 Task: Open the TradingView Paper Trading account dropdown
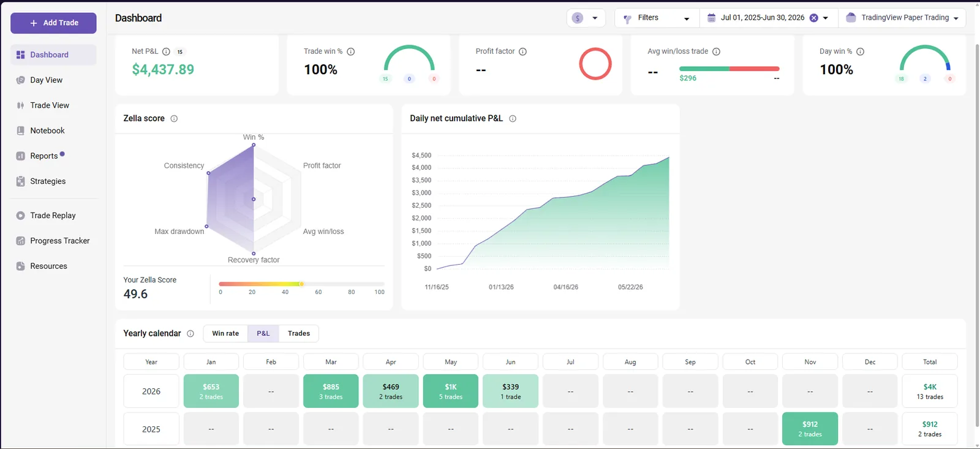(x=902, y=18)
